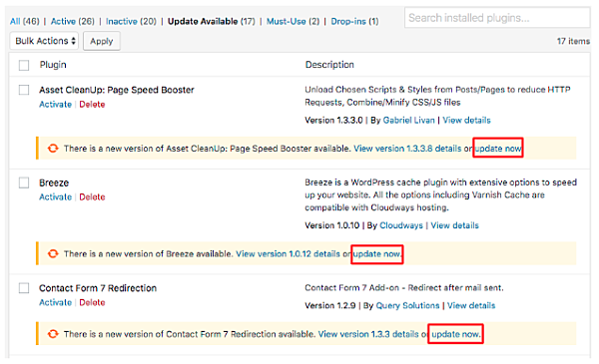View the Drop-ins (1) filter
This screenshot has width=599, height=364.
pos(354,21)
